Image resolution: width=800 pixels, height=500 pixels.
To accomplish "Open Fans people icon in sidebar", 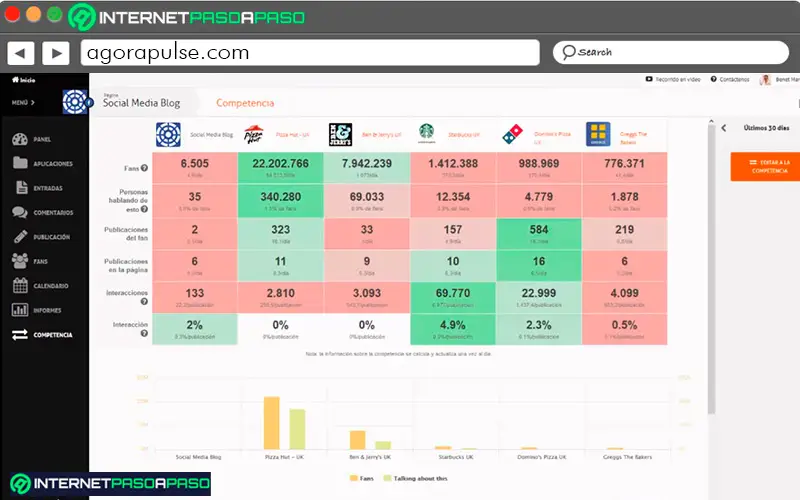I will (x=20, y=261).
